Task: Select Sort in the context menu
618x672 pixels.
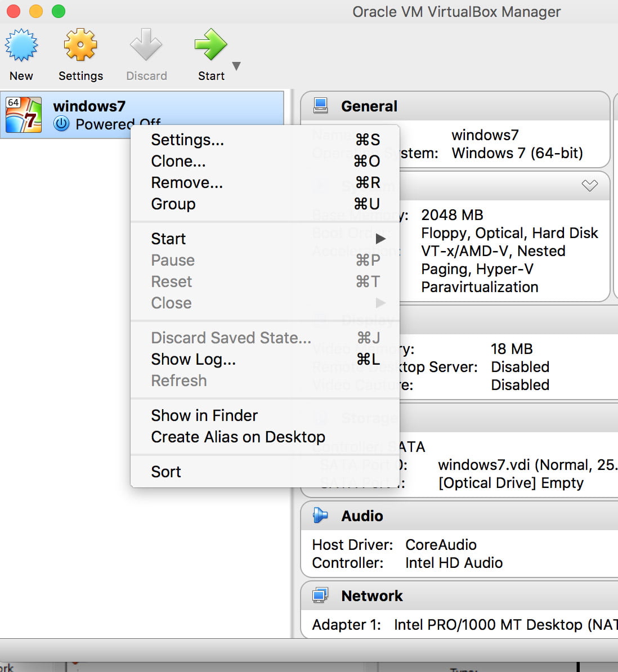Action: tap(166, 472)
